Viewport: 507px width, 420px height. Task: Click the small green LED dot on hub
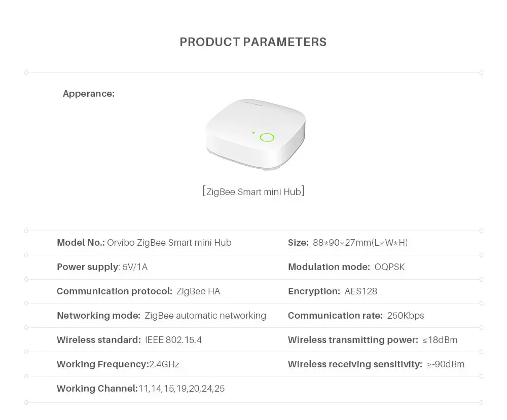pos(253,133)
